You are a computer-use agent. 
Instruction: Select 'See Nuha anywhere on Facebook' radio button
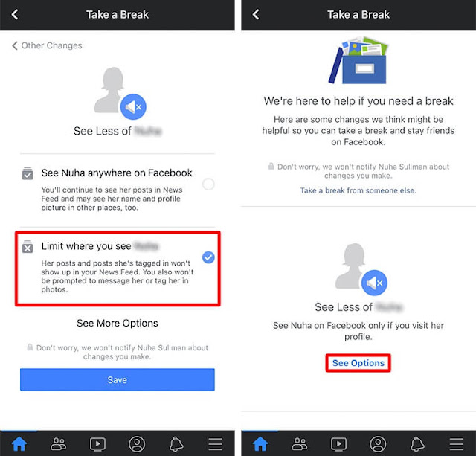click(208, 184)
